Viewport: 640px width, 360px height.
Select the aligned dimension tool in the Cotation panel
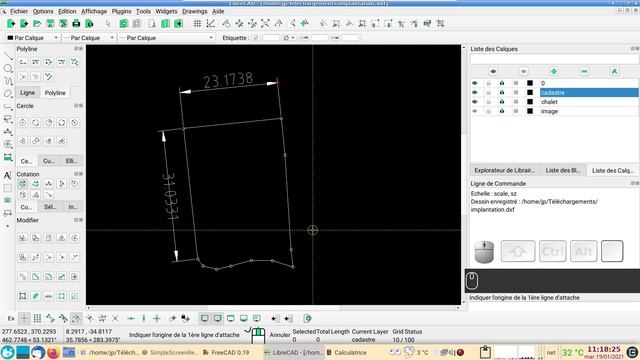coord(23,184)
